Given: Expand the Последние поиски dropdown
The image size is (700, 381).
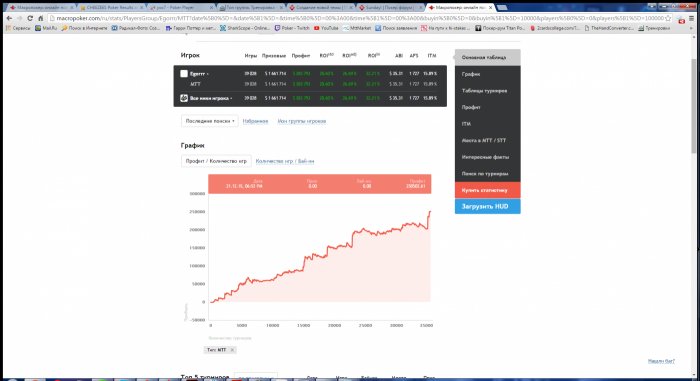Looking at the screenshot, I should (x=209, y=121).
